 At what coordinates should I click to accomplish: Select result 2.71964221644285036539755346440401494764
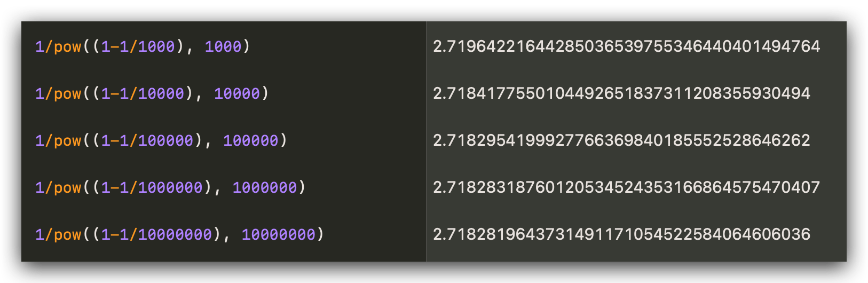[626, 46]
